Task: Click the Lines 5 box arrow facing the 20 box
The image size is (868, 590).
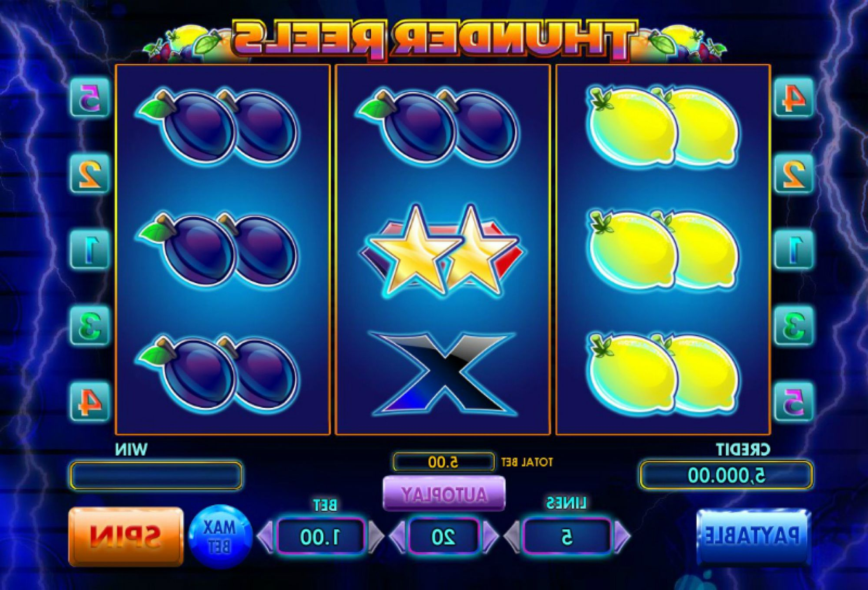Action: pos(512,536)
